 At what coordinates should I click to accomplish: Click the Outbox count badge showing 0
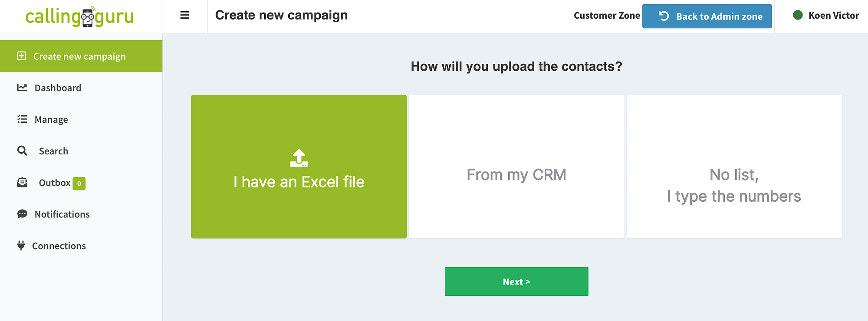click(x=79, y=183)
